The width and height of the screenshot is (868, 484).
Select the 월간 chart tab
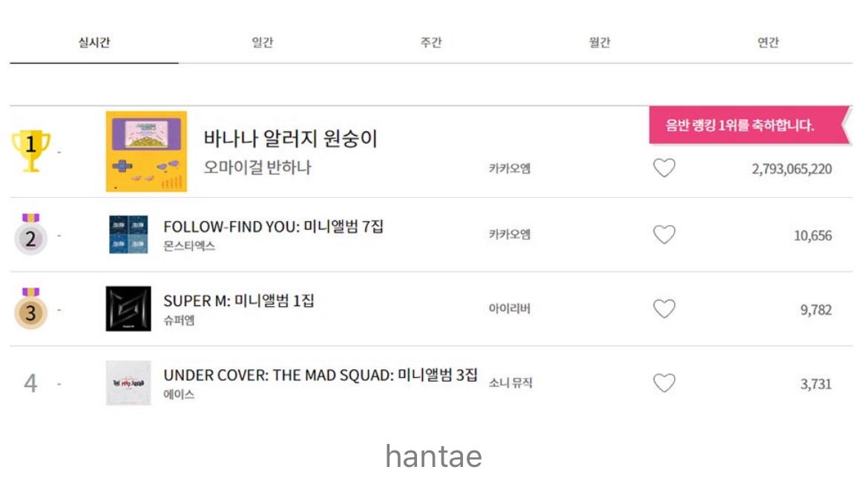point(599,43)
